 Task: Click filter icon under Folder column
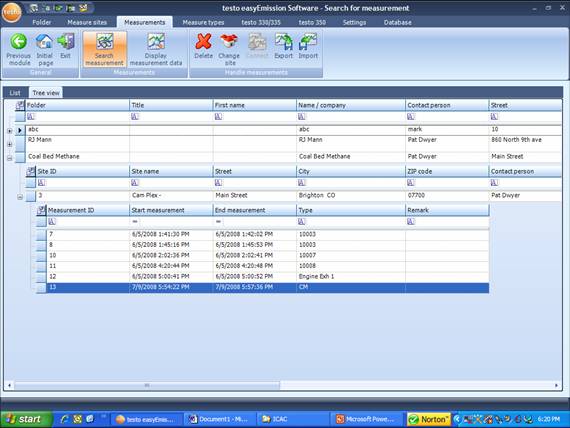[x=31, y=116]
